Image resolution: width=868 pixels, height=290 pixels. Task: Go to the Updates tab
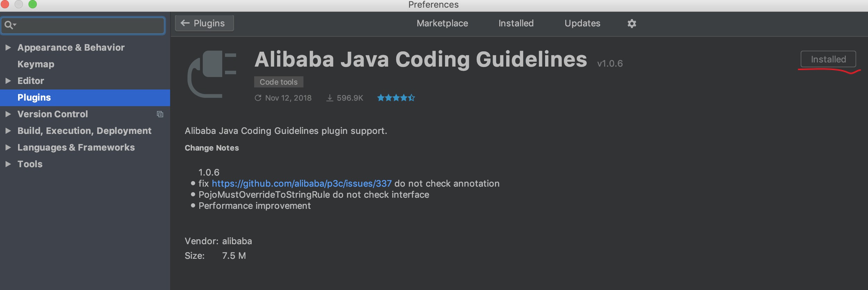[582, 23]
